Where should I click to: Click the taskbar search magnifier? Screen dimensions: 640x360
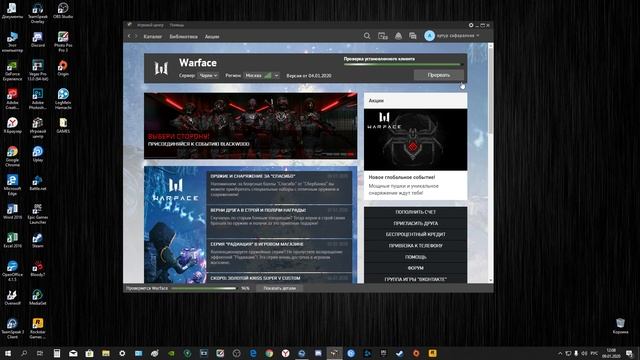(x=24, y=353)
